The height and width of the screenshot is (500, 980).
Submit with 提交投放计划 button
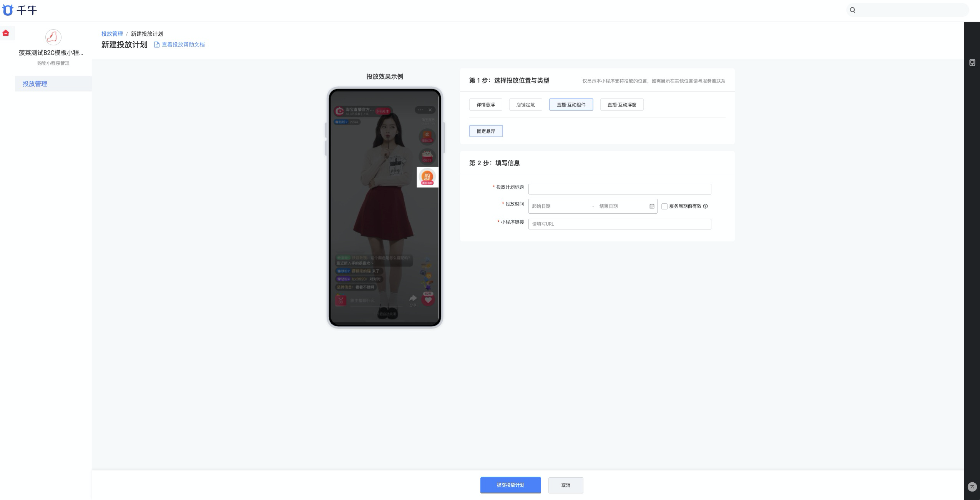pos(510,485)
